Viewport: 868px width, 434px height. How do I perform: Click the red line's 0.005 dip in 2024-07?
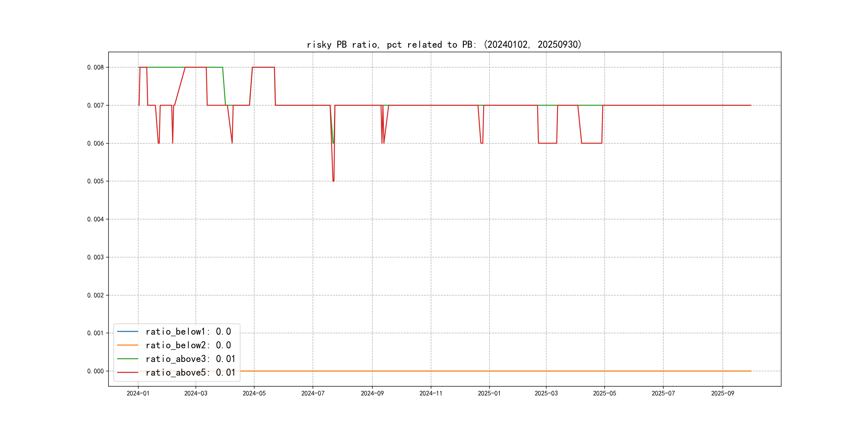(333, 181)
